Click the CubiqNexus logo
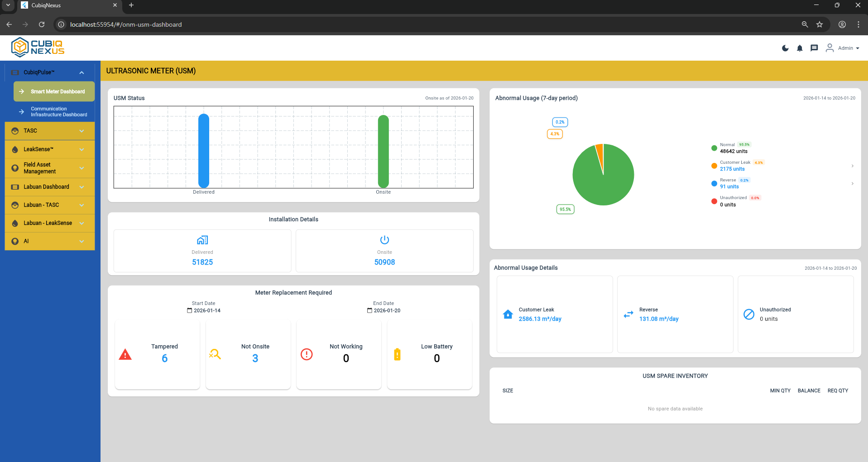Viewport: 868px width, 462px height. point(38,48)
